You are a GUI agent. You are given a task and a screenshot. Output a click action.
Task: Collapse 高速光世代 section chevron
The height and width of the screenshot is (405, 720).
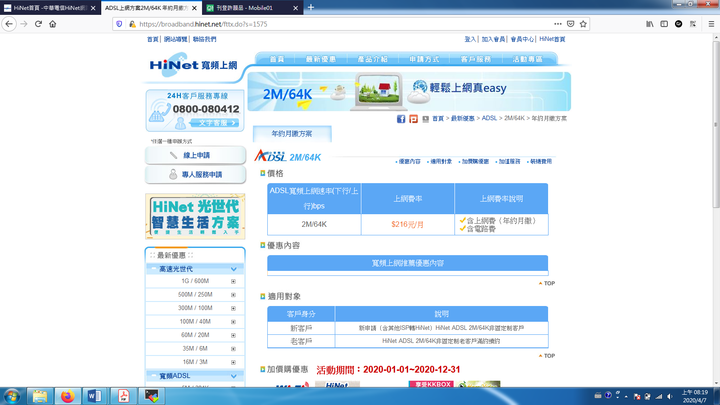(234, 269)
